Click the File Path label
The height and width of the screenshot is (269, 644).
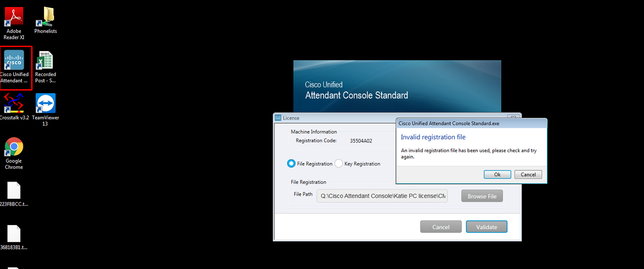click(x=303, y=194)
